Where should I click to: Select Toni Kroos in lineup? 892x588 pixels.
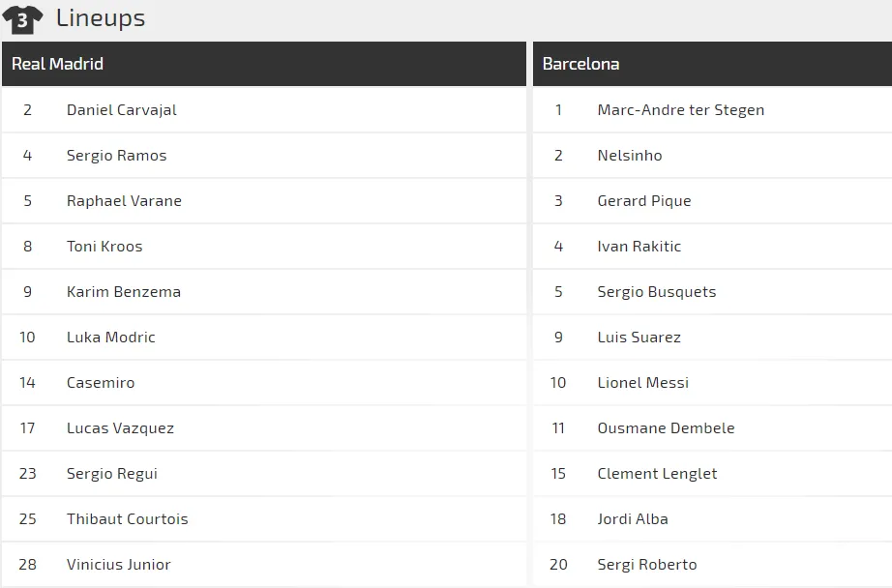104,247
